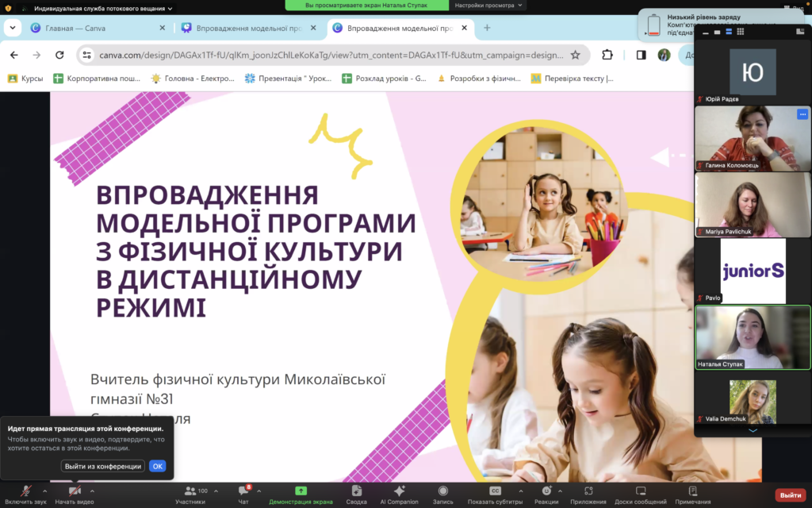
Task: Reload the Canva page
Action: (59, 55)
